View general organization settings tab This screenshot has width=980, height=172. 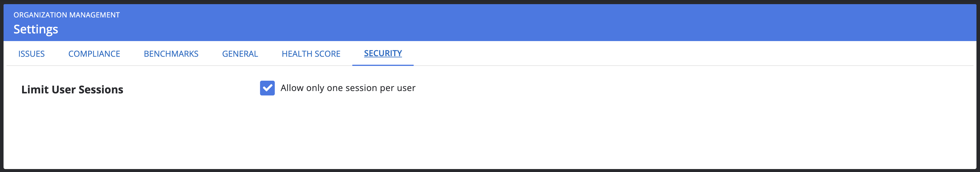pos(240,54)
